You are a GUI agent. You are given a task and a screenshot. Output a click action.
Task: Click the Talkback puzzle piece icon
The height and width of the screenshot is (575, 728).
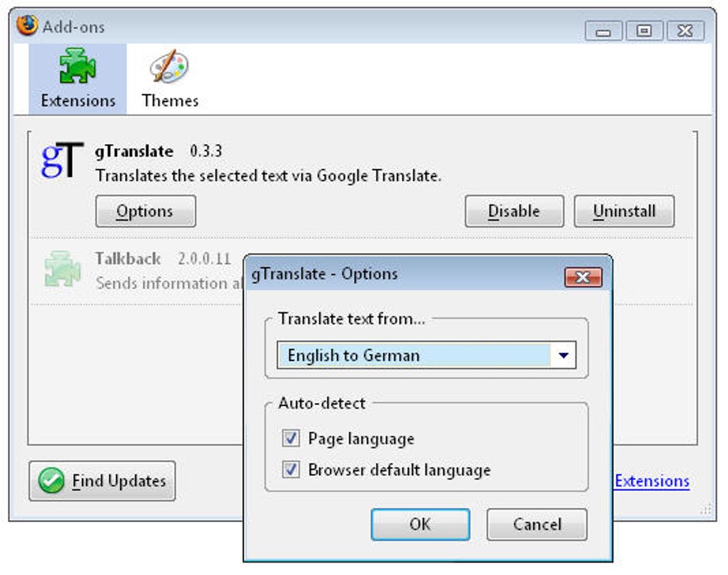[x=63, y=269]
